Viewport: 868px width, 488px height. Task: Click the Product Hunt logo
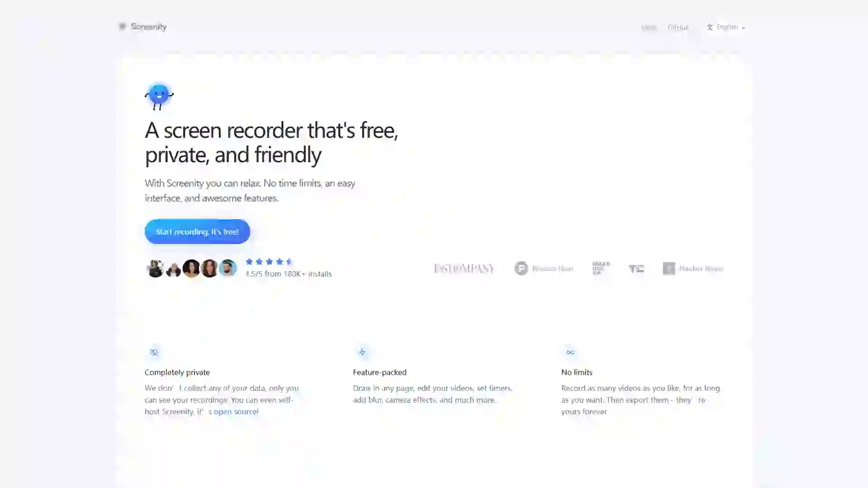click(544, 268)
